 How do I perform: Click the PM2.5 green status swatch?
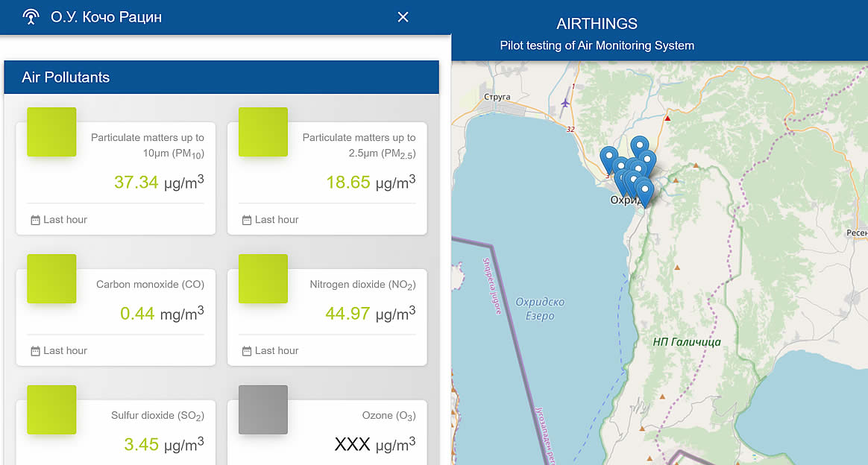(x=263, y=132)
